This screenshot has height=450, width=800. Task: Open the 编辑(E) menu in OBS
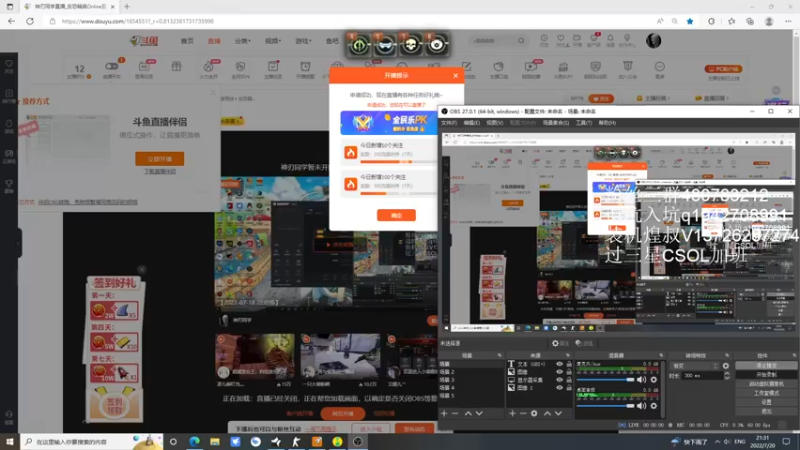tap(471, 123)
